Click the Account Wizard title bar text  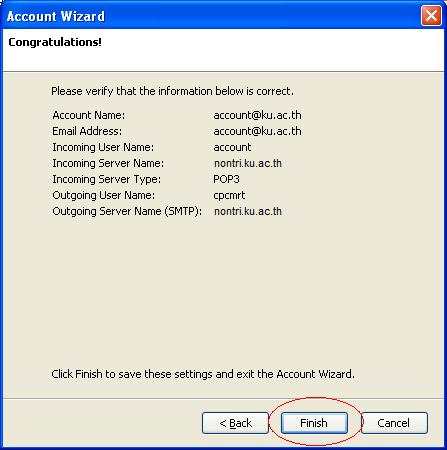pos(56,16)
